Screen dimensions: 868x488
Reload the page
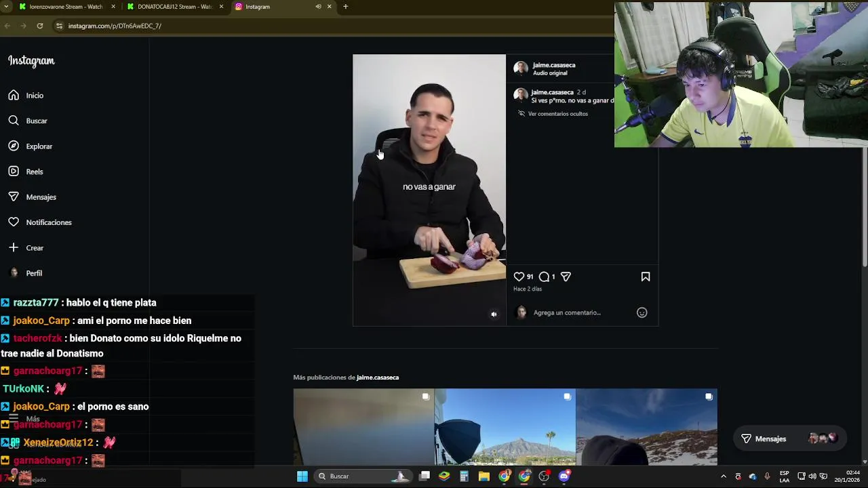40,26
